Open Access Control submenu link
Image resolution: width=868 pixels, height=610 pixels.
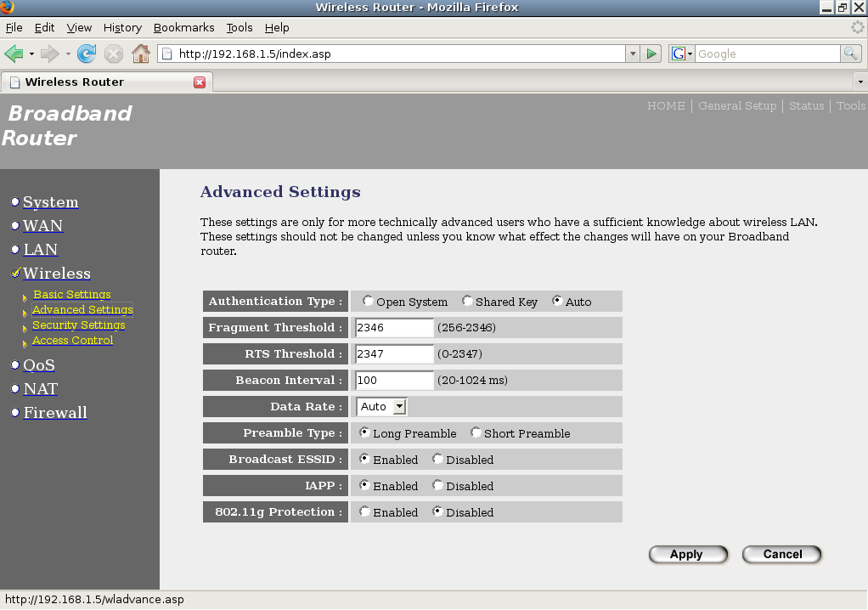72,341
